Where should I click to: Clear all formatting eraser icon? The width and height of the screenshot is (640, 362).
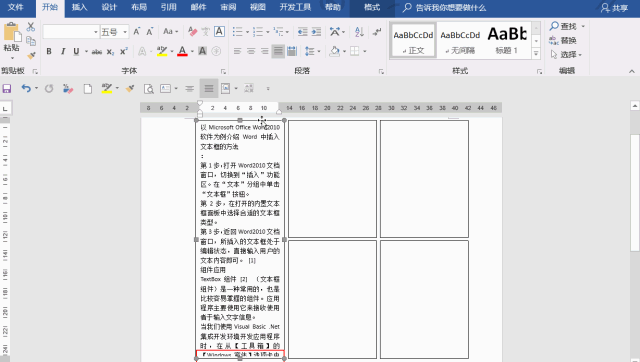click(192, 31)
